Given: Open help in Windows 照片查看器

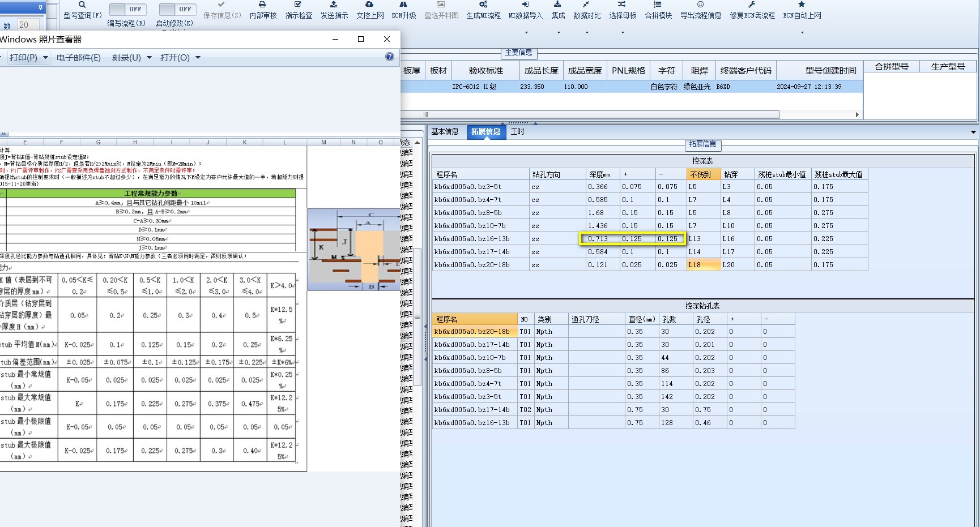Looking at the screenshot, I should point(390,57).
